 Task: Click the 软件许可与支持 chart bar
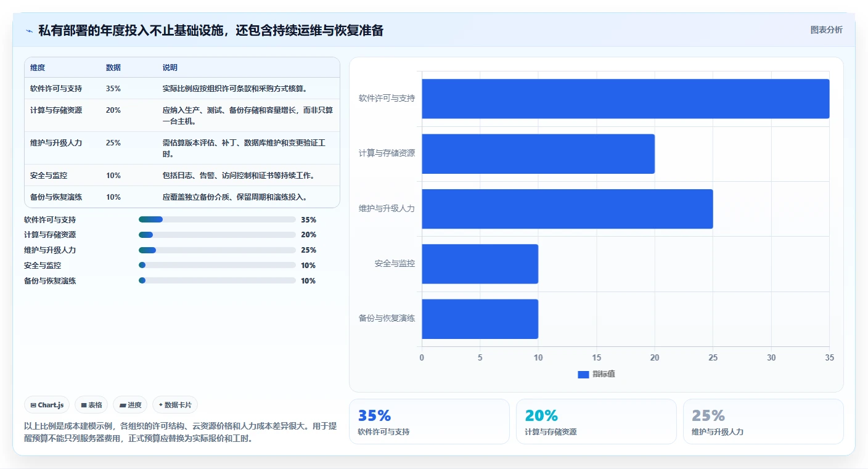coord(626,99)
